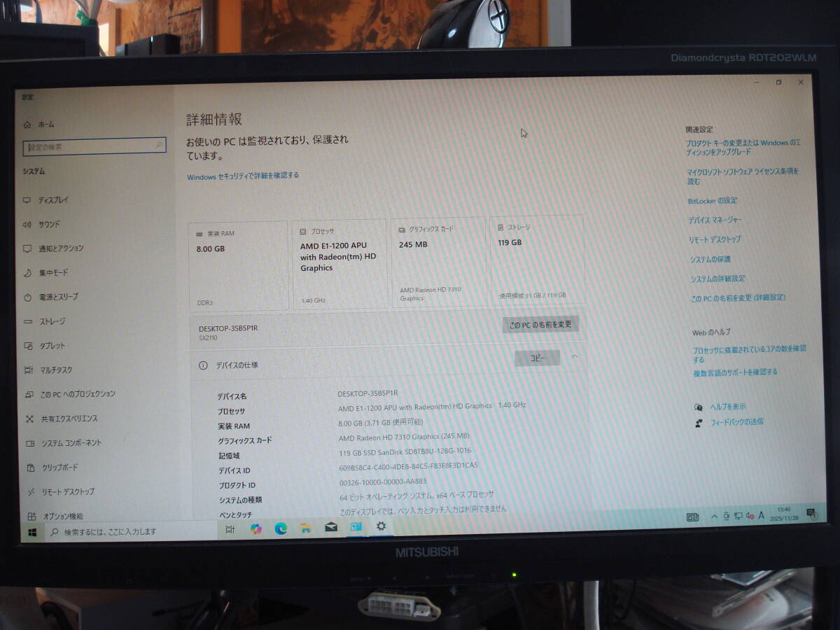840x630 pixels.
Task: Select マルチタスク in the sidebar
Action: [48, 370]
